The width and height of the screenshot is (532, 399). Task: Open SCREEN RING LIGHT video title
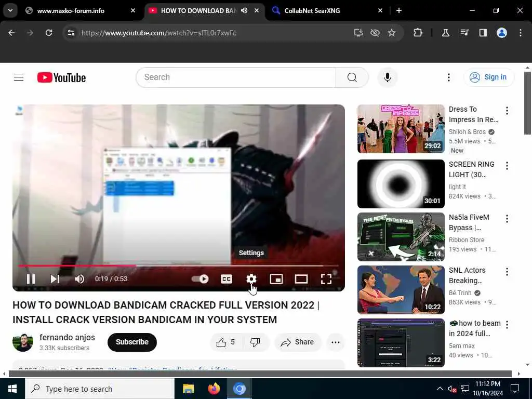pyautogui.click(x=471, y=169)
